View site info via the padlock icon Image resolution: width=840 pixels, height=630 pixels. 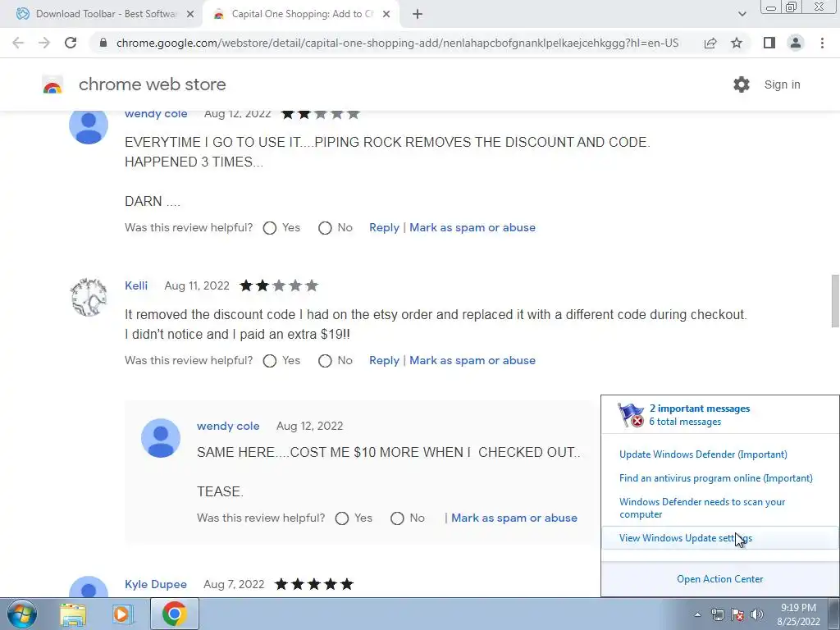103,43
